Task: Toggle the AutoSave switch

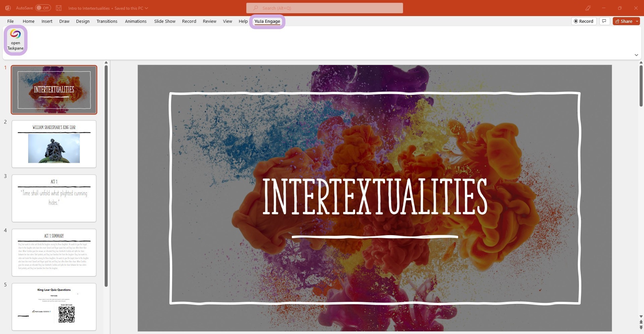Action: tap(43, 8)
